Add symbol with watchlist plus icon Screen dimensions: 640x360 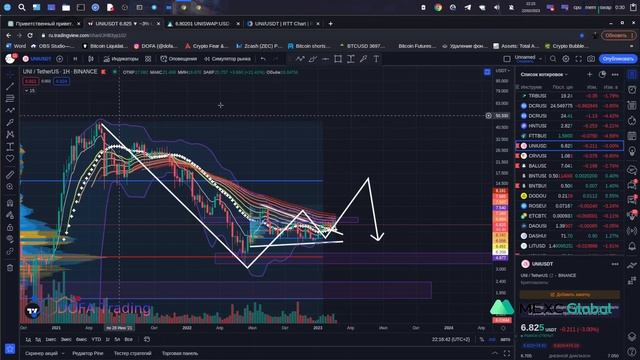(x=589, y=74)
